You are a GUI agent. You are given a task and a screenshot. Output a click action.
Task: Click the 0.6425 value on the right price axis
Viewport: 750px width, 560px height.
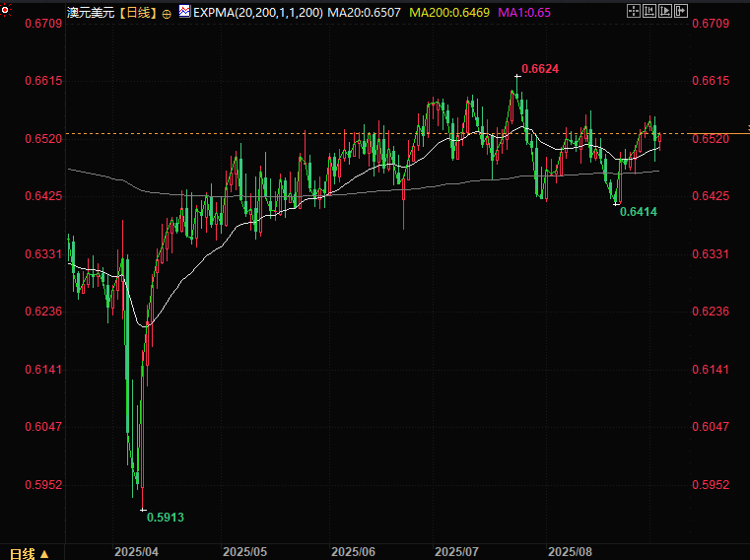(711, 196)
